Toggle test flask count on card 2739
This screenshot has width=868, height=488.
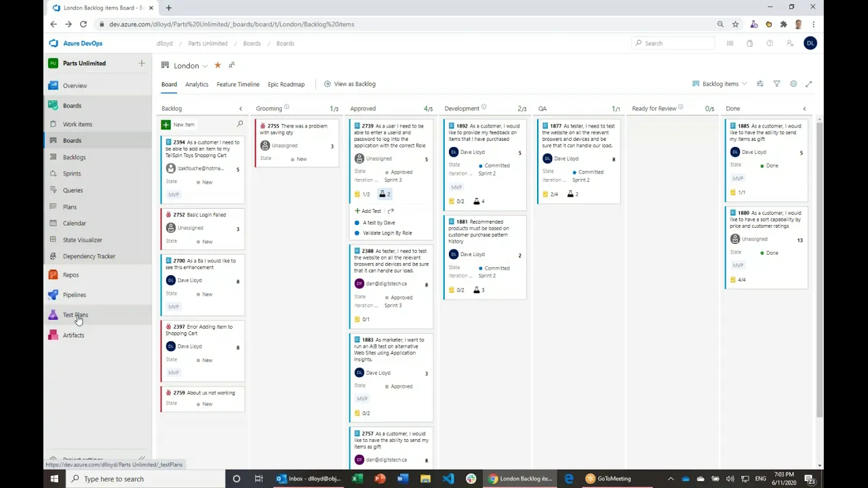point(384,195)
